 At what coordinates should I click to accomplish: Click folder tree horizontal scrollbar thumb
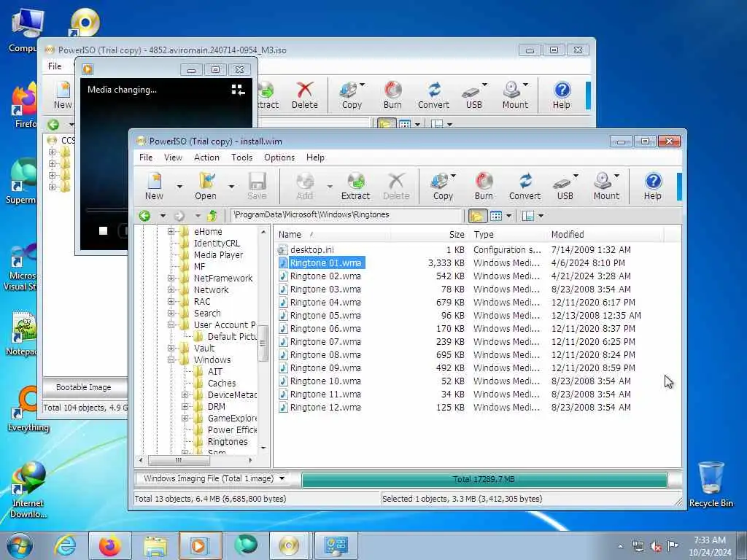179,461
